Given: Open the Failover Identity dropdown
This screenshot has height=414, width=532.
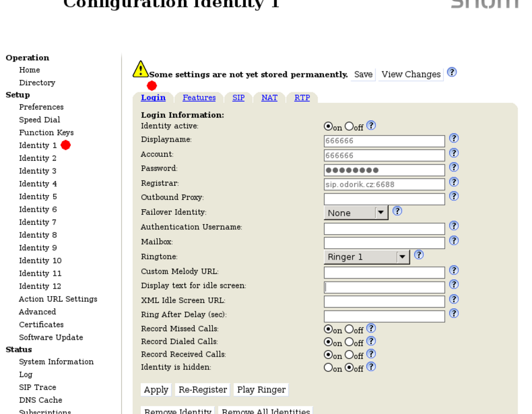Looking at the screenshot, I should [356, 213].
